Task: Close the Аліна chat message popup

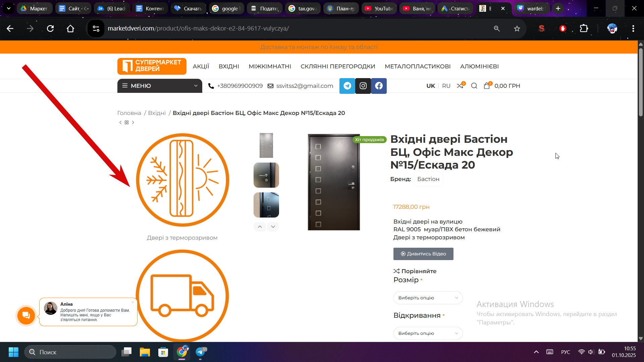Action: pos(133,302)
